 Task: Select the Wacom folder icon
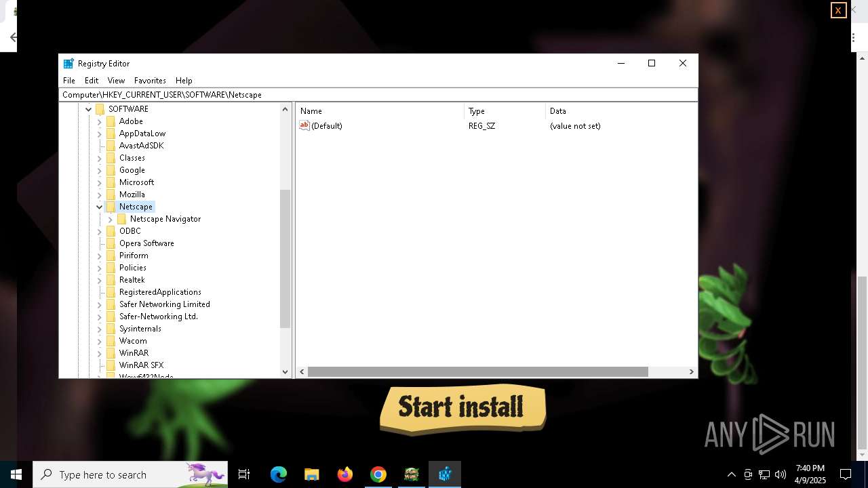click(111, 341)
